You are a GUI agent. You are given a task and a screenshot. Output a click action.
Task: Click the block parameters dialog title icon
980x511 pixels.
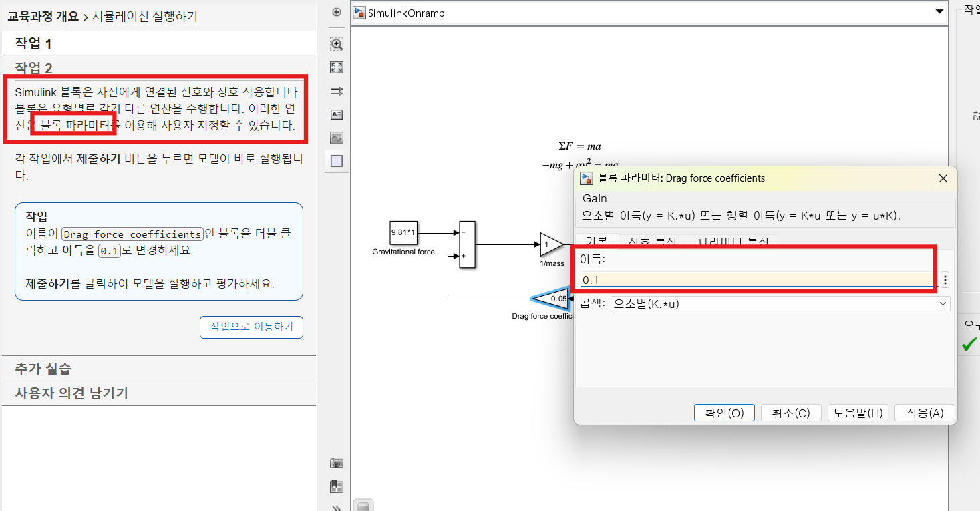(586, 178)
